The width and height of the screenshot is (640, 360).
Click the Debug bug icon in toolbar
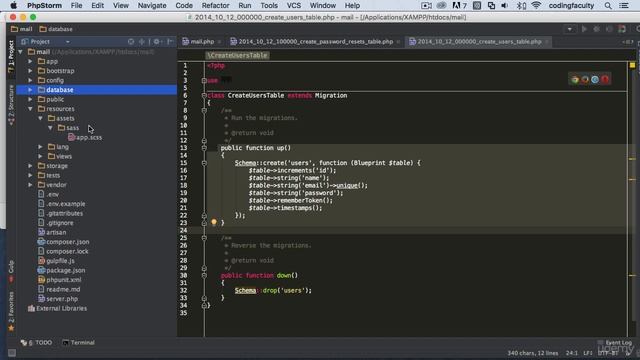point(596,29)
